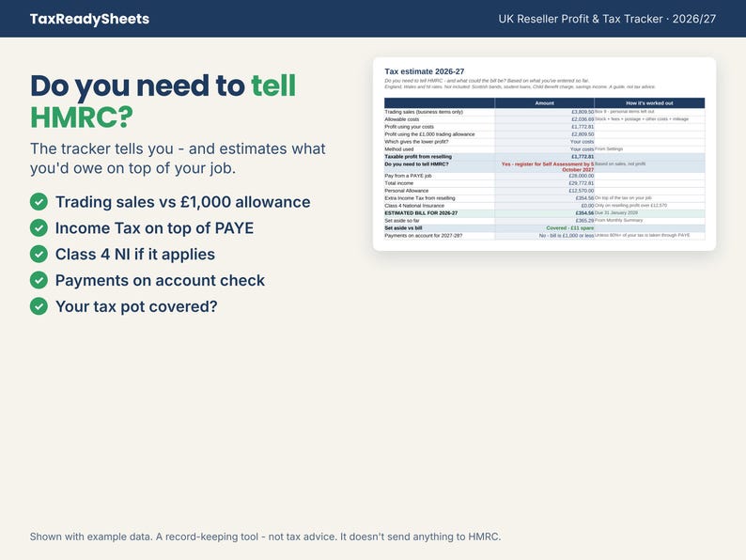Click the checkmark beside Your tax pot covered
Screen dimensions: 746x560
(39, 306)
